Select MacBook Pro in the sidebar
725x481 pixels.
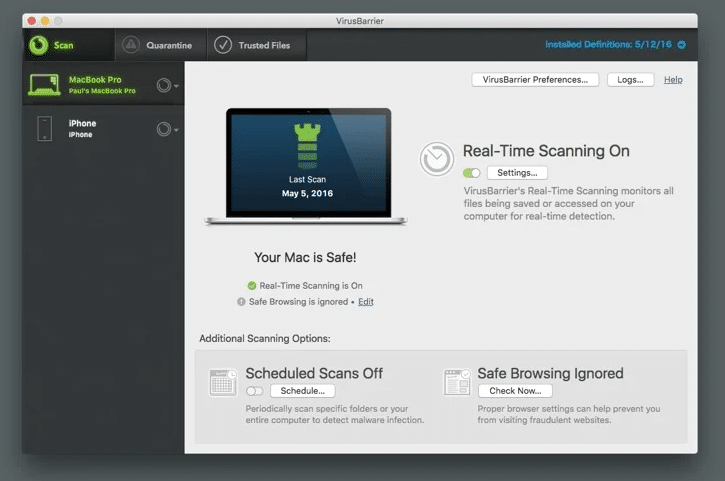tap(104, 85)
